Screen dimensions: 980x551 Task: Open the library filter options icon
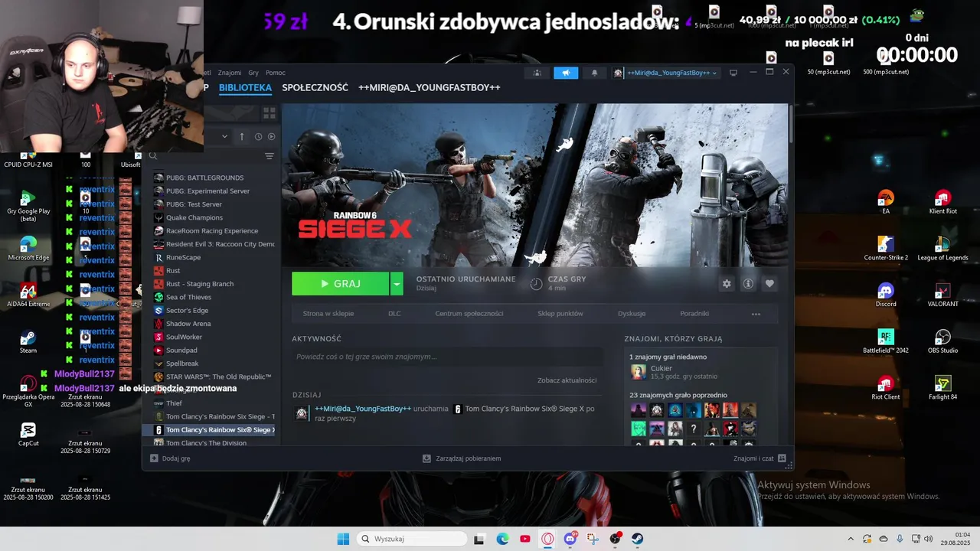(269, 156)
